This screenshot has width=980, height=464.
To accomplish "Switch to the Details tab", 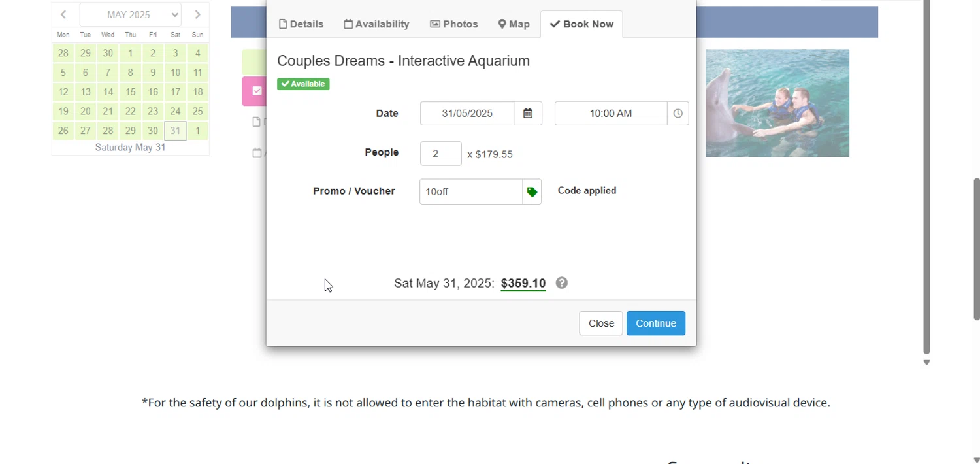I will click(301, 24).
